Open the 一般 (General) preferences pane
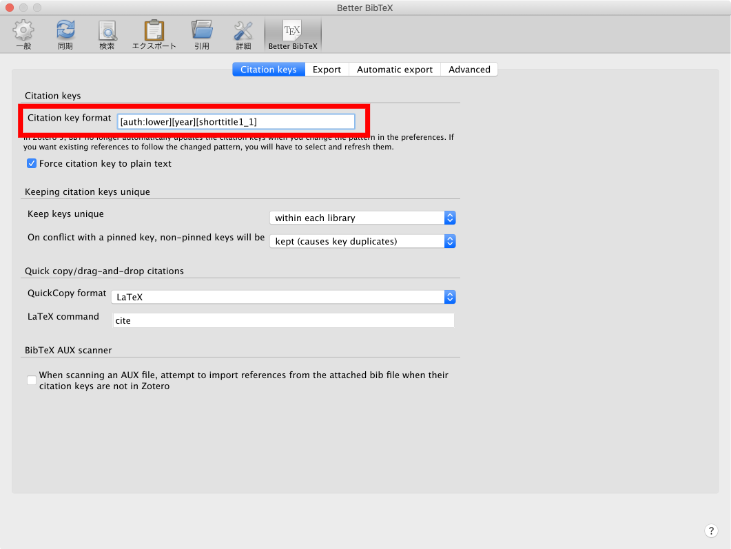 (22, 33)
